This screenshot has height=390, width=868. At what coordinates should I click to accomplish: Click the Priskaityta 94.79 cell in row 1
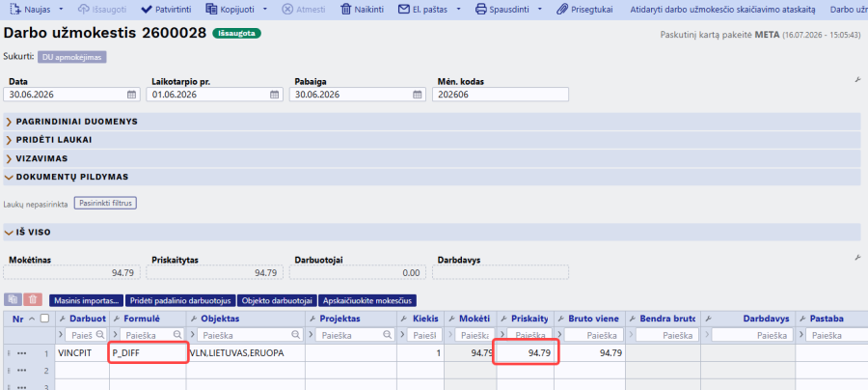coord(526,352)
